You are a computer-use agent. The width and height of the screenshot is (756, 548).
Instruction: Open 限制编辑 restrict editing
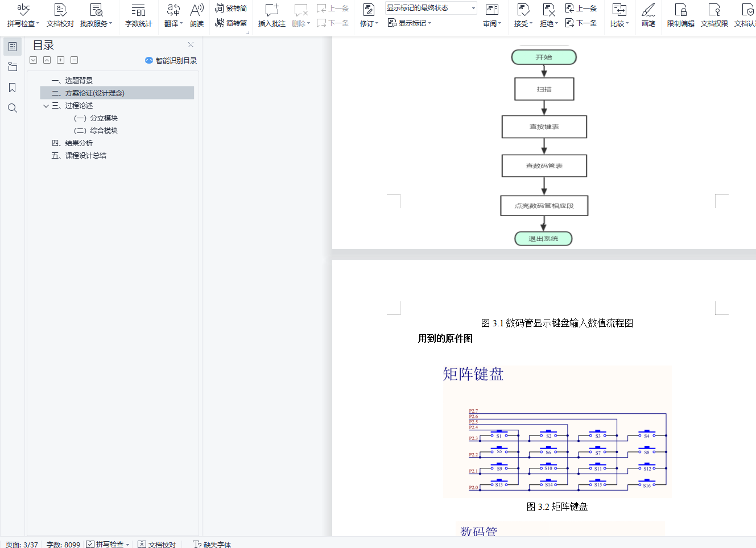tap(681, 15)
